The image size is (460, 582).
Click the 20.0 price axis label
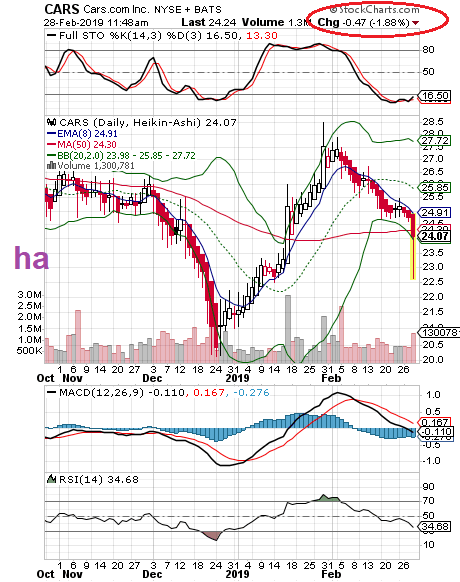[433, 360]
